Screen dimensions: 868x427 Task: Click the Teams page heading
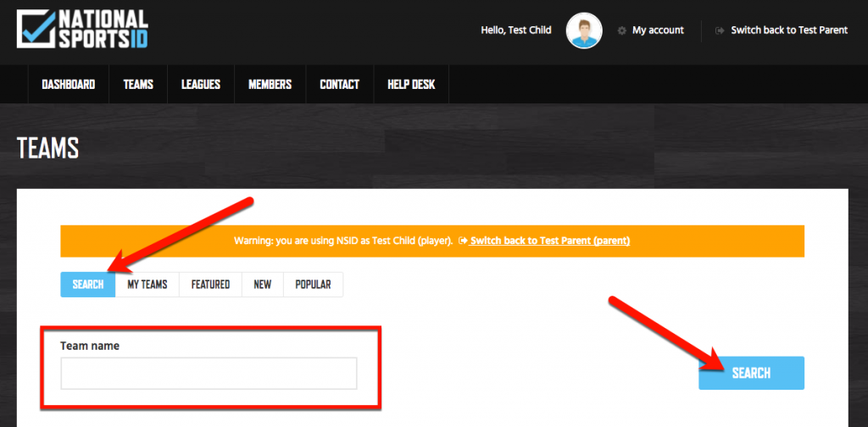[48, 148]
